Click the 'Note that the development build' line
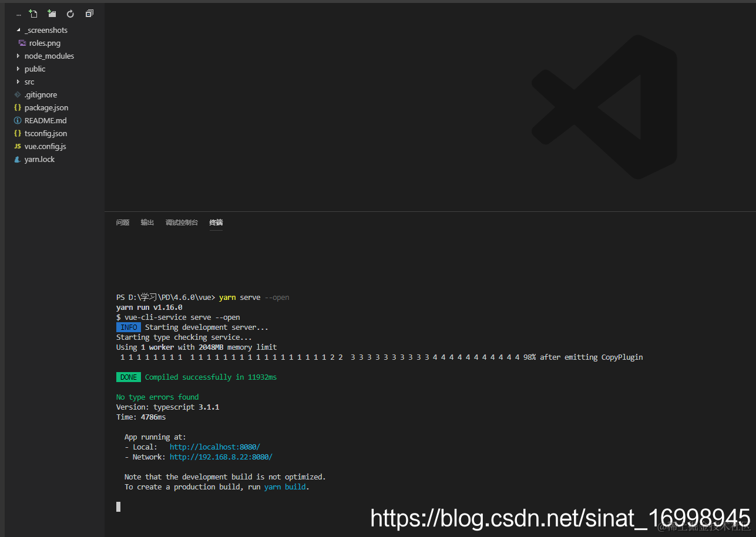 [225, 477]
